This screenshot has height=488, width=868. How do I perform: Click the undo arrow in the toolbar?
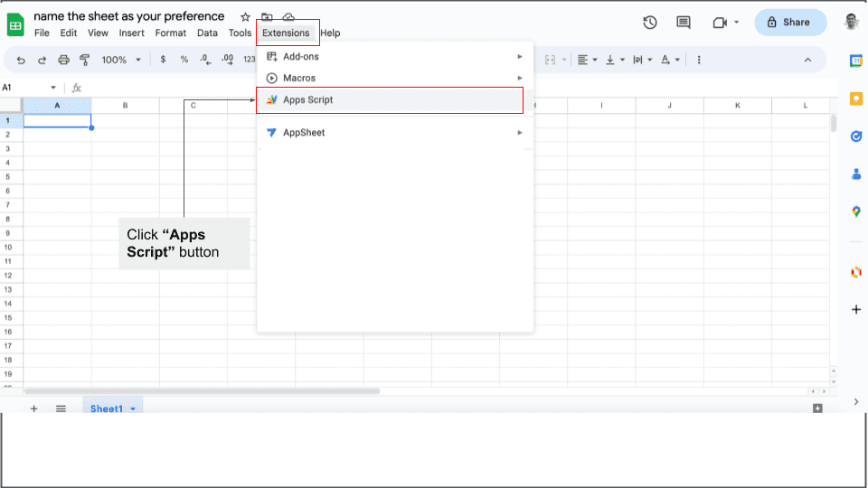[21, 60]
